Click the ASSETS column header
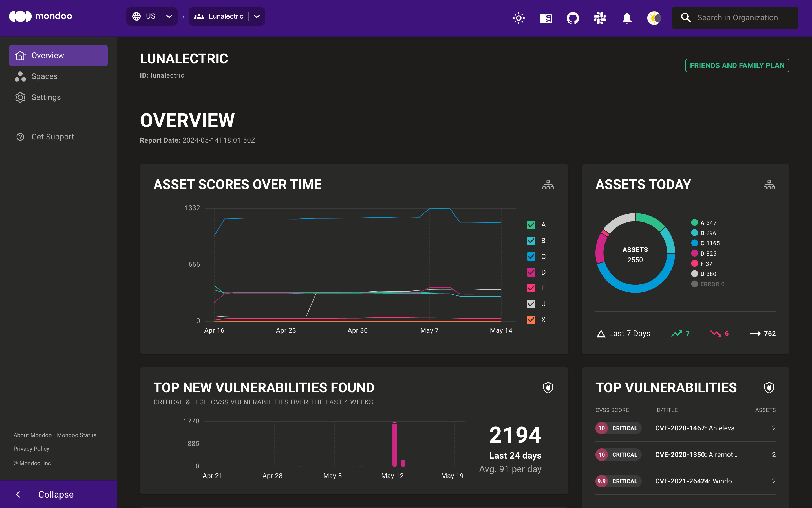The height and width of the screenshot is (508, 812). coord(765,410)
